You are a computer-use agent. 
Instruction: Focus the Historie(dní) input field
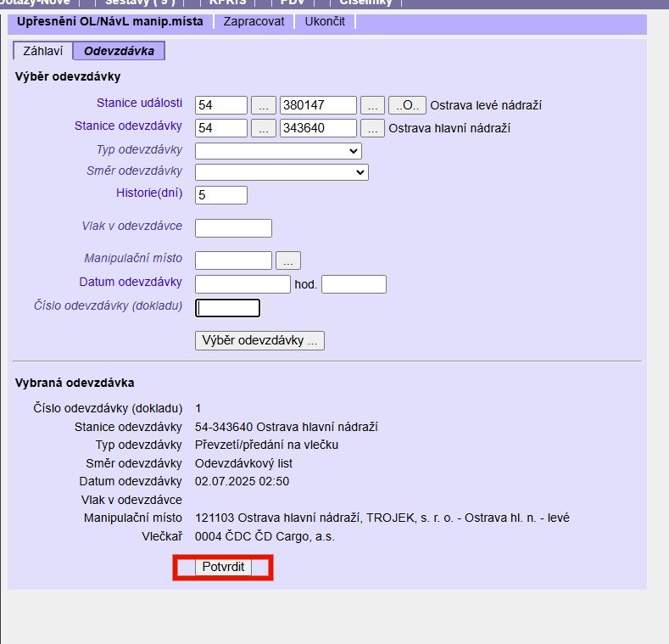coord(221,195)
